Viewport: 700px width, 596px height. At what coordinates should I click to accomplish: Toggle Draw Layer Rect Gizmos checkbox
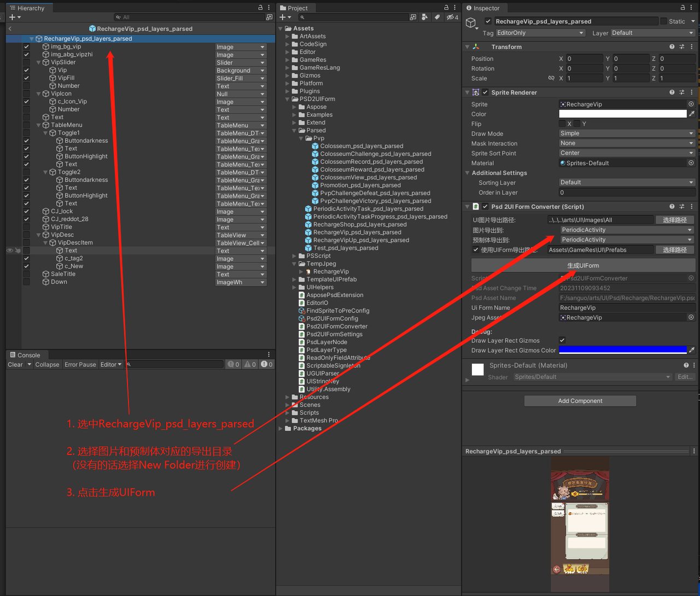(x=562, y=340)
